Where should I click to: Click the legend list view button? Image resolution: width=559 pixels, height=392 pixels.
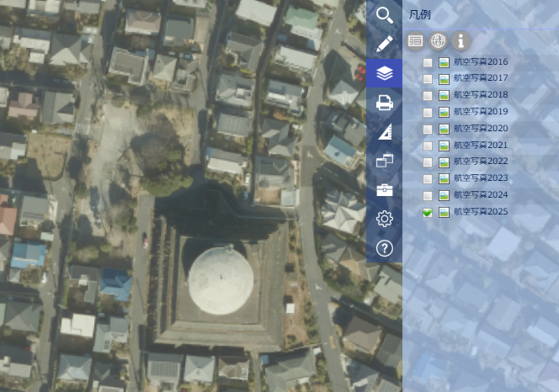(x=415, y=41)
